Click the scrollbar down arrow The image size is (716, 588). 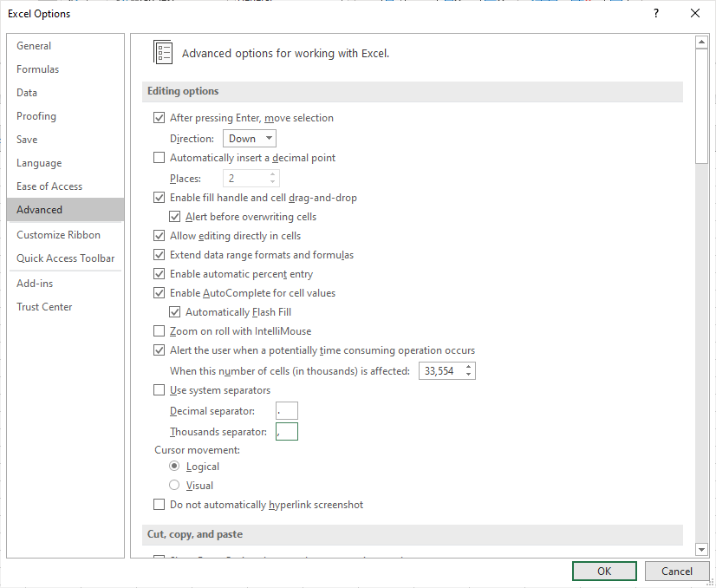point(702,549)
